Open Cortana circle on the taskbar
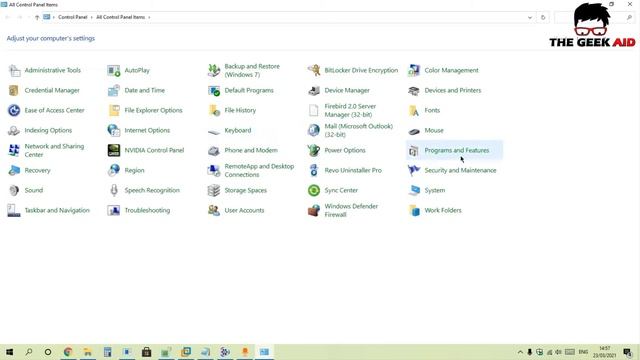The image size is (640, 360). click(48, 352)
